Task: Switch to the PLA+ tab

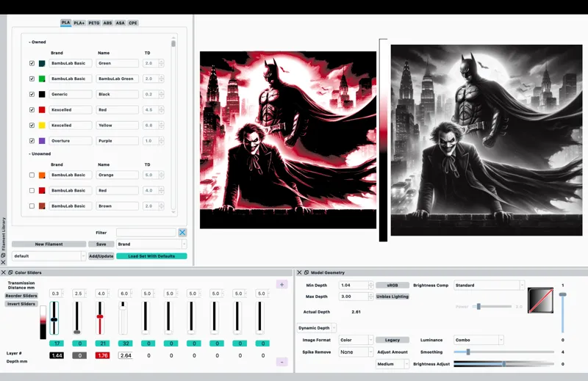Action: (79, 23)
